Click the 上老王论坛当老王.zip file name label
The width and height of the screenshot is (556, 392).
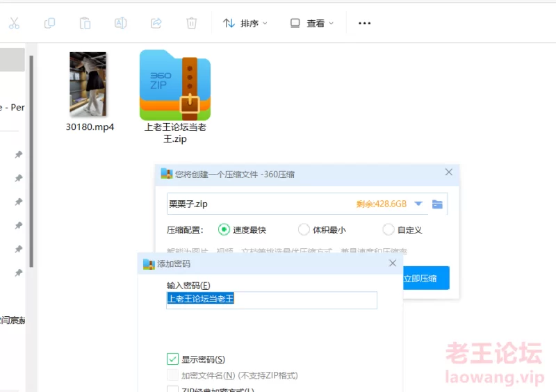coord(175,133)
